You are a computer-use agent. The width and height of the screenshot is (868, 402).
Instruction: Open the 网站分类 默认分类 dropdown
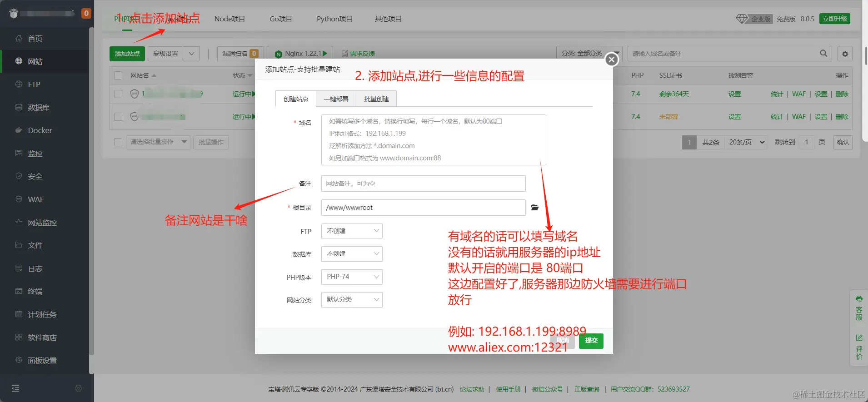tap(352, 299)
